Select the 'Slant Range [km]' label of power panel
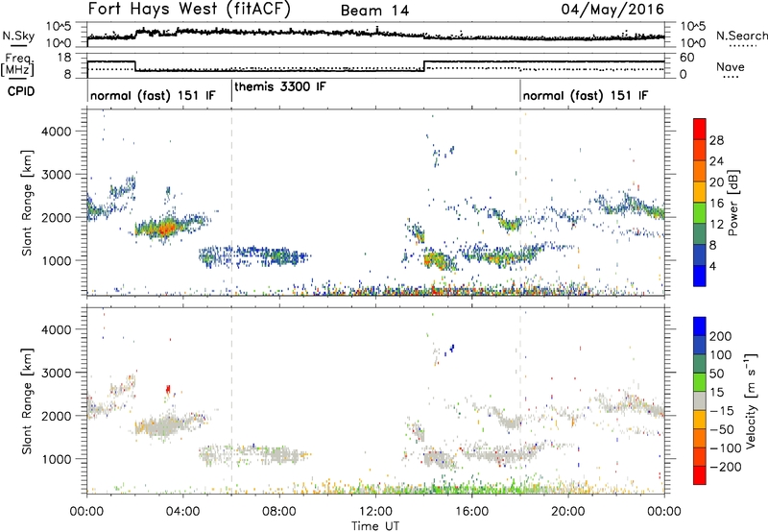768x532 pixels. [27, 203]
